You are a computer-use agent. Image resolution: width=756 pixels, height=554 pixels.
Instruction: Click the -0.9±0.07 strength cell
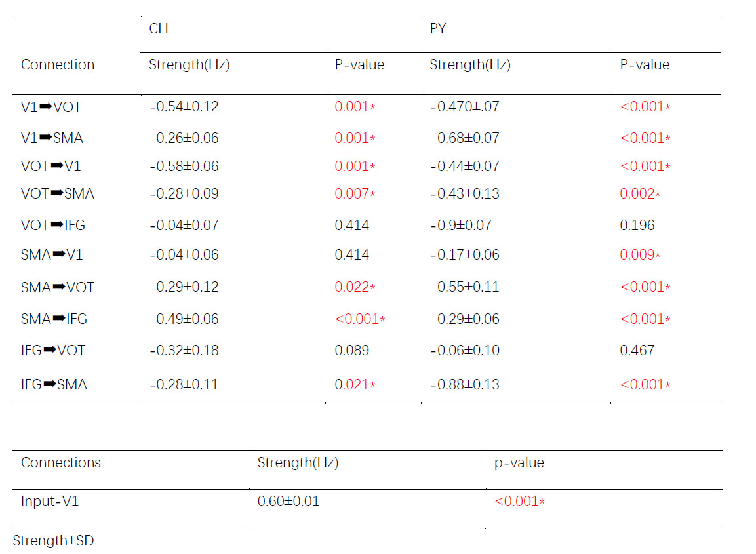click(x=460, y=226)
